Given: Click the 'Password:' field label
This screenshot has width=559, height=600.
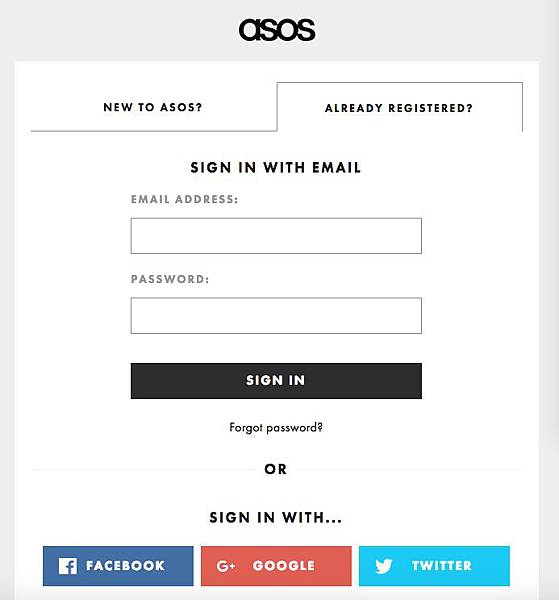Looking at the screenshot, I should pyautogui.click(x=170, y=279).
